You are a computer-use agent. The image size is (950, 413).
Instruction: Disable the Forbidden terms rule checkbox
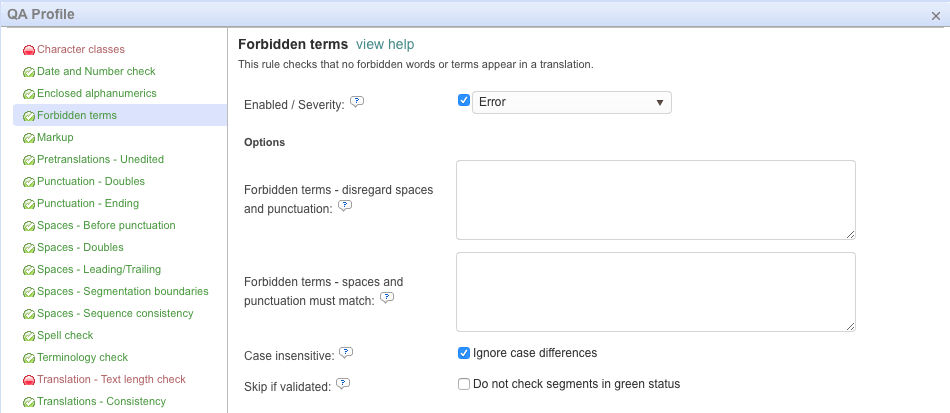pyautogui.click(x=464, y=101)
